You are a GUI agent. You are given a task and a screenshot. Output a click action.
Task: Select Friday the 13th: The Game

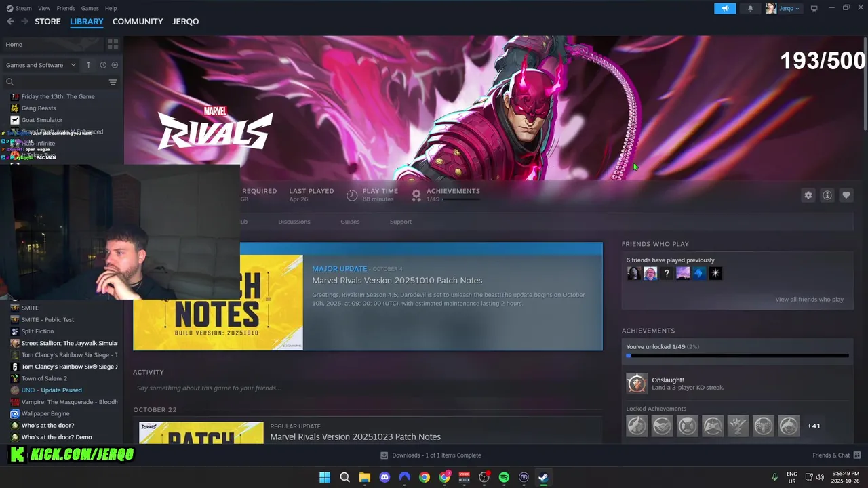pyautogui.click(x=58, y=96)
